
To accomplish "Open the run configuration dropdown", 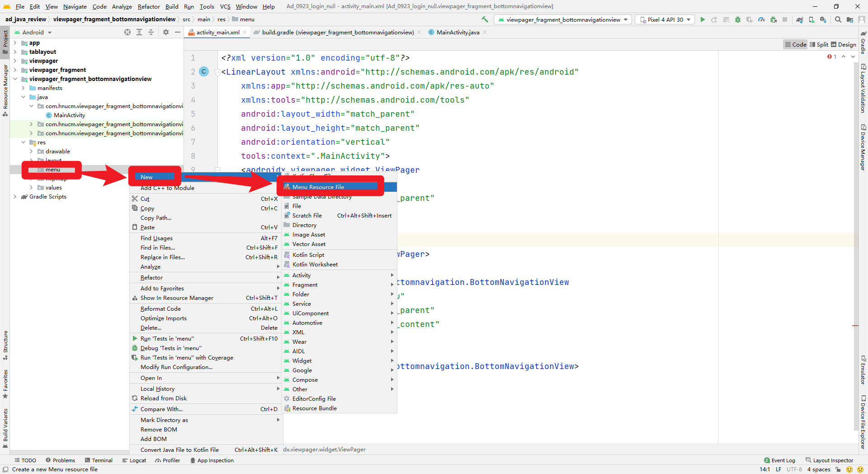I will [563, 19].
